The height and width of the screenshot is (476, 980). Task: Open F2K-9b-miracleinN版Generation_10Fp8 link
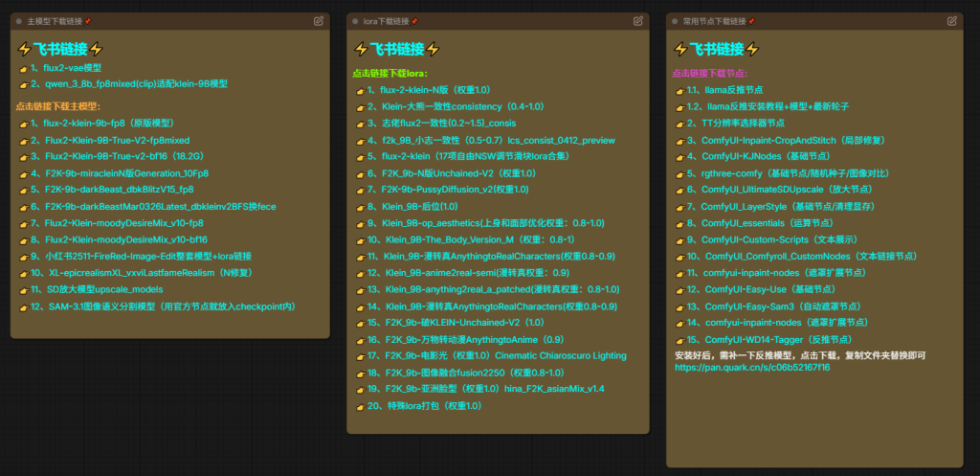(x=120, y=173)
